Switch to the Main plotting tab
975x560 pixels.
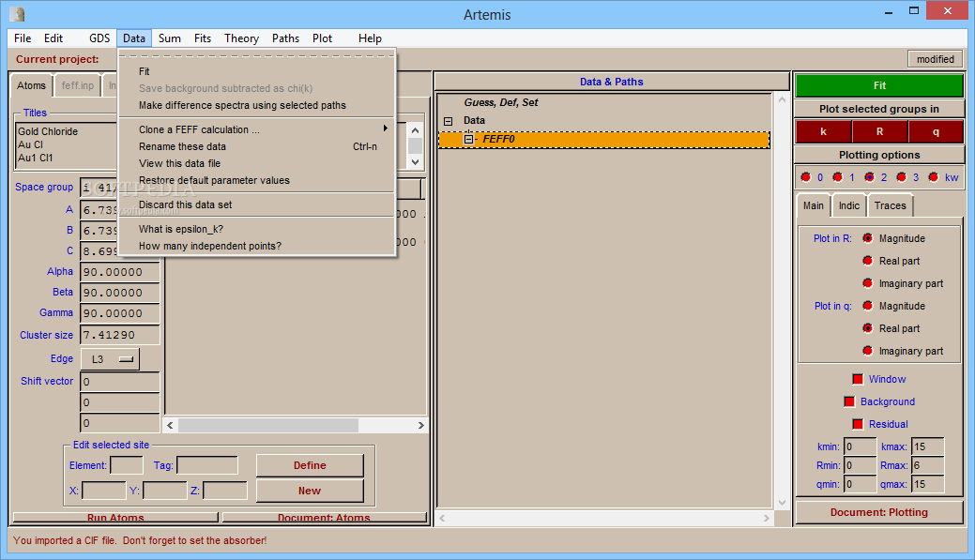click(814, 205)
